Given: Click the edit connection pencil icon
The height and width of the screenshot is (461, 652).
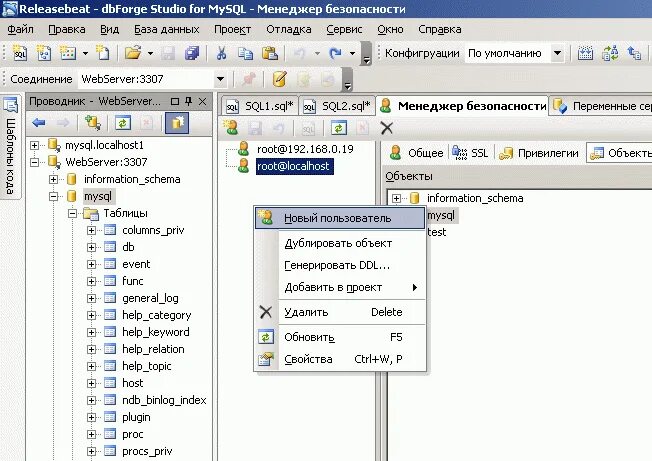Looking at the screenshot, I should [279, 79].
